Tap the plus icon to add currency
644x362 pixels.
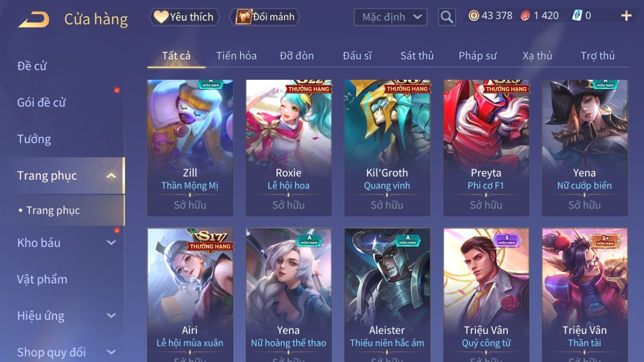626,16
